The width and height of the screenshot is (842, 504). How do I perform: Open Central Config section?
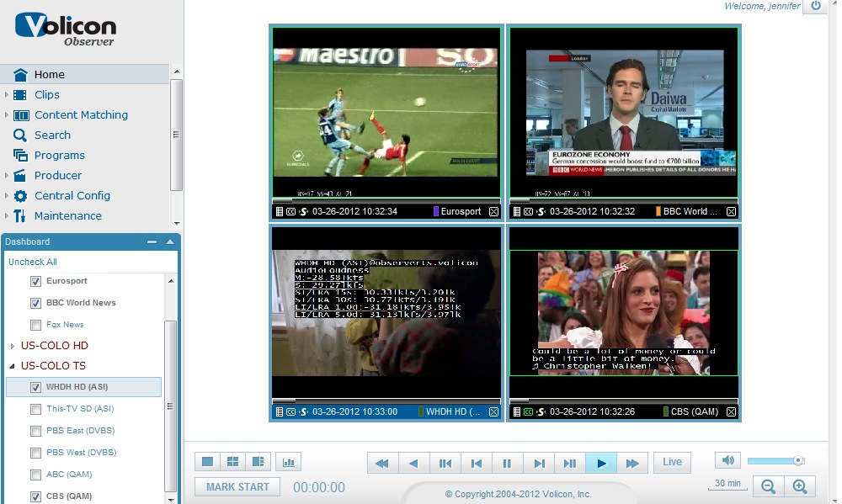72,196
